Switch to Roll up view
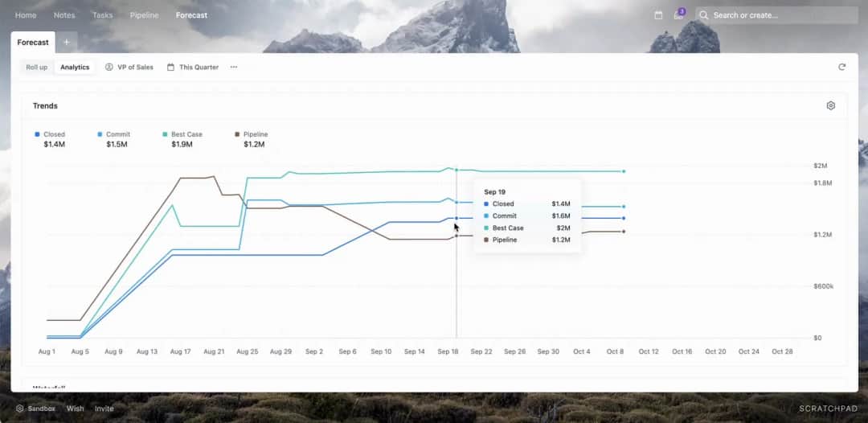Screen dimensions: 868x423 [36, 67]
